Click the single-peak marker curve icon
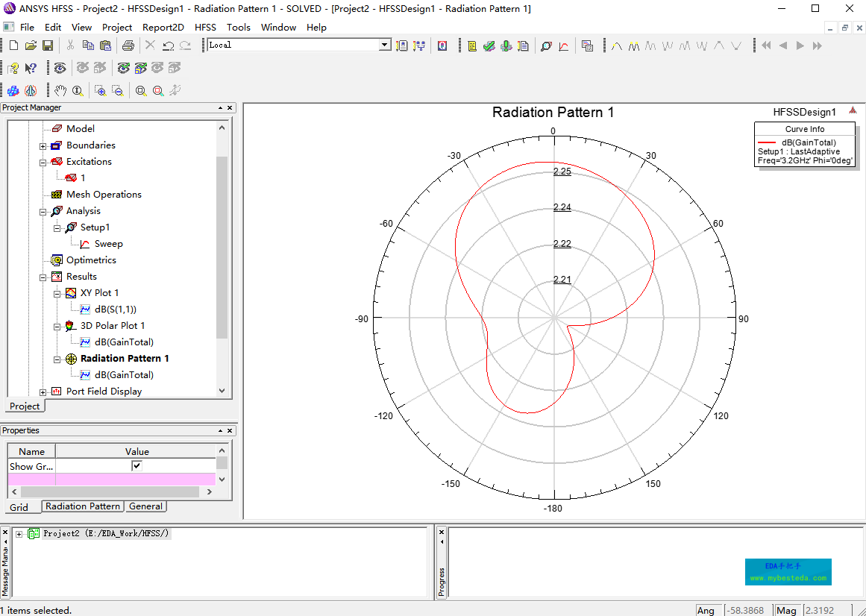This screenshot has width=866, height=616. (x=617, y=45)
